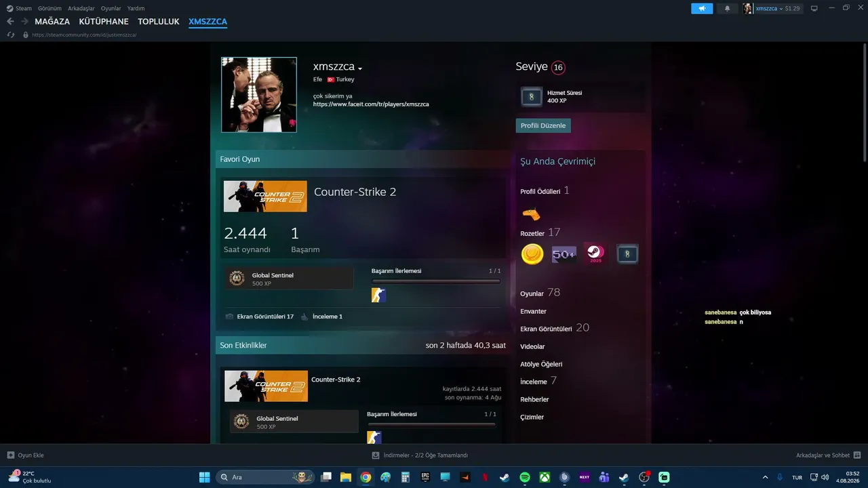Open the Oyunlar 78 link
The width and height of the screenshot is (868, 488).
(540, 293)
